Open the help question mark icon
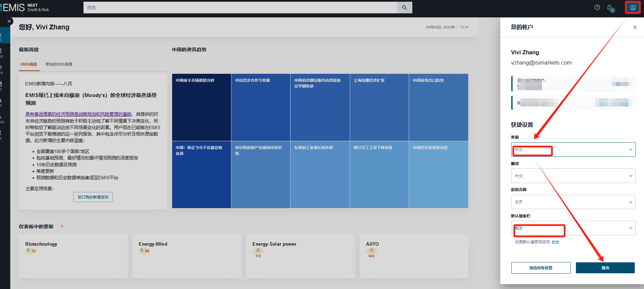 [x=597, y=8]
